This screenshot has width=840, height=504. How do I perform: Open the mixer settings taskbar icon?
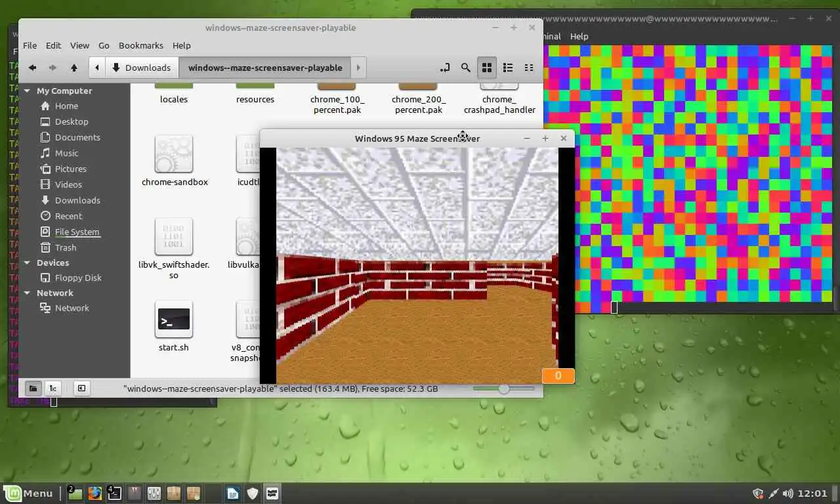[x=154, y=493]
